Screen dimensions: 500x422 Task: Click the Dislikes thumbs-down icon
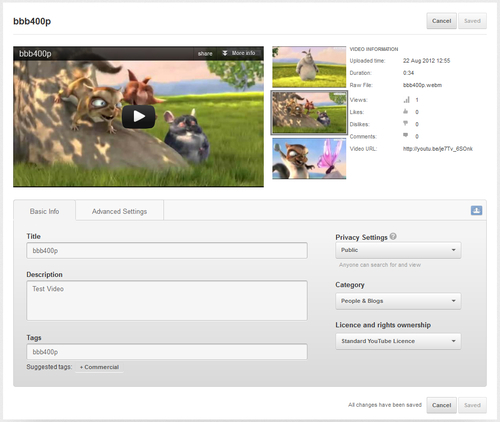[x=406, y=124]
